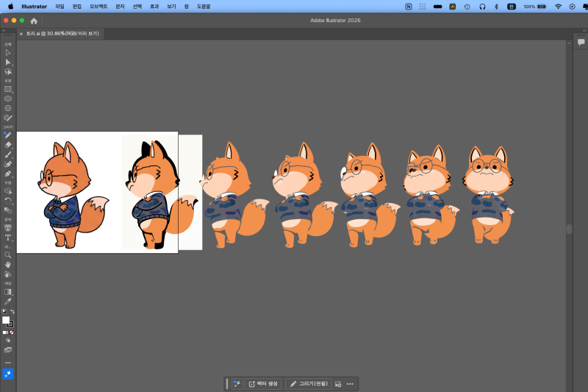Select the Rotate View tool
Image resolution: width=588 pixels, height=392 pixels.
(x=8, y=274)
